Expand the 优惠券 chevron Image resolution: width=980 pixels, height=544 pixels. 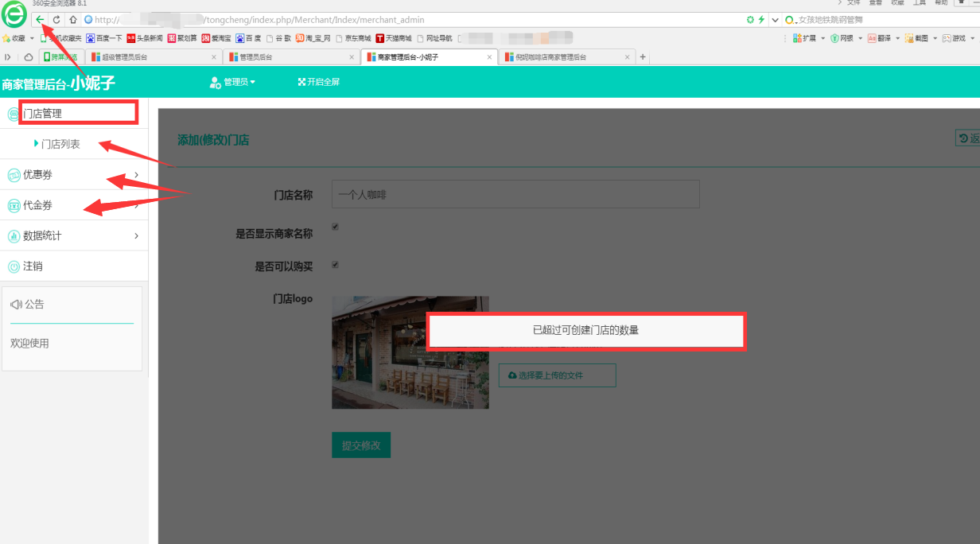point(136,175)
